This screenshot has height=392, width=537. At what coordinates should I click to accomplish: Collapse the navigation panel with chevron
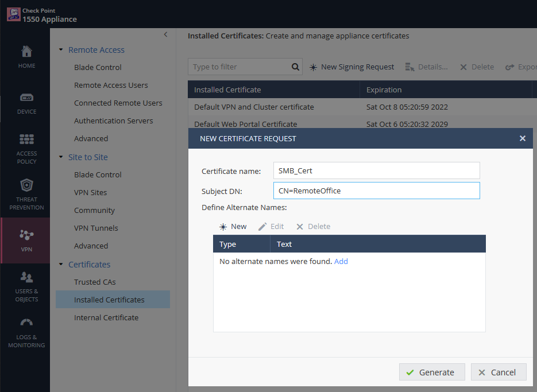point(165,34)
